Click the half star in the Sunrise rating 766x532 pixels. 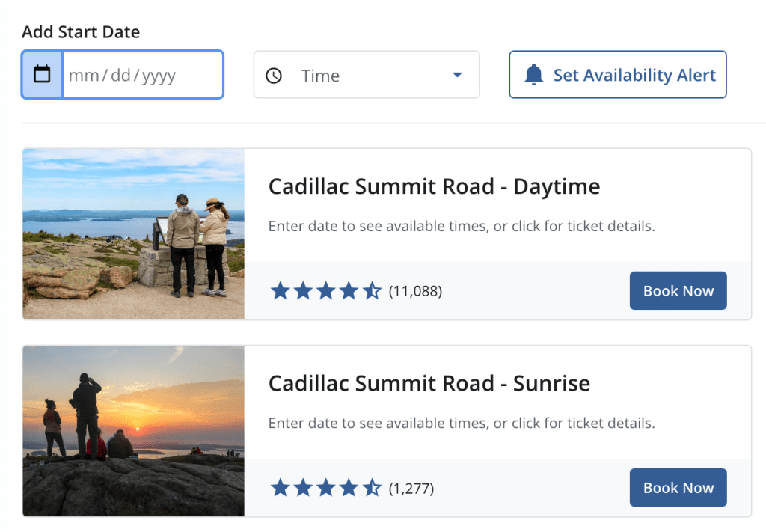372,489
